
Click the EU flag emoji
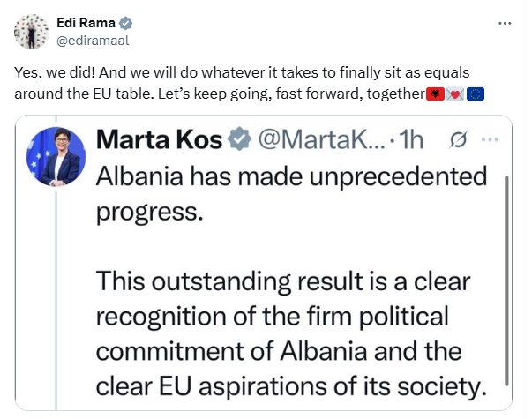point(475,93)
